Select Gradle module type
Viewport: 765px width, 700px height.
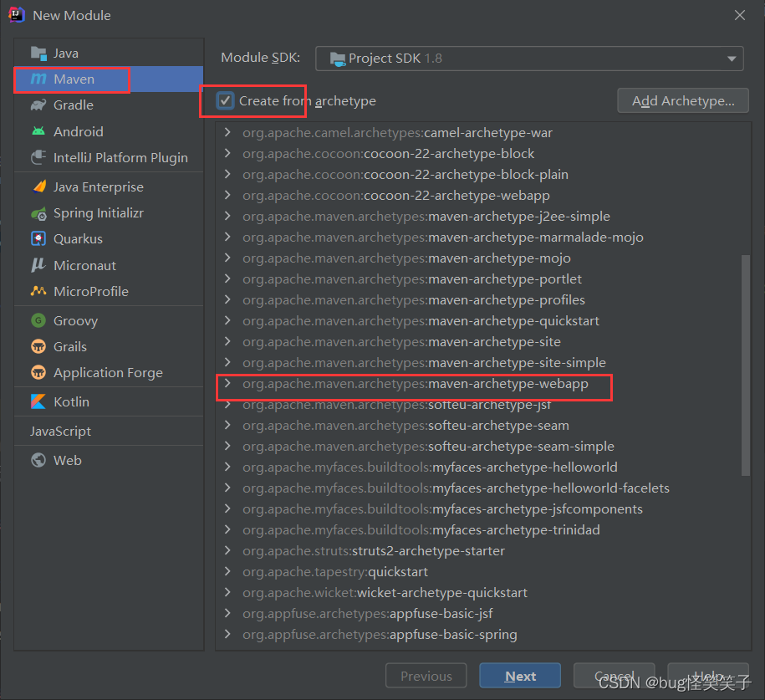coord(109,105)
